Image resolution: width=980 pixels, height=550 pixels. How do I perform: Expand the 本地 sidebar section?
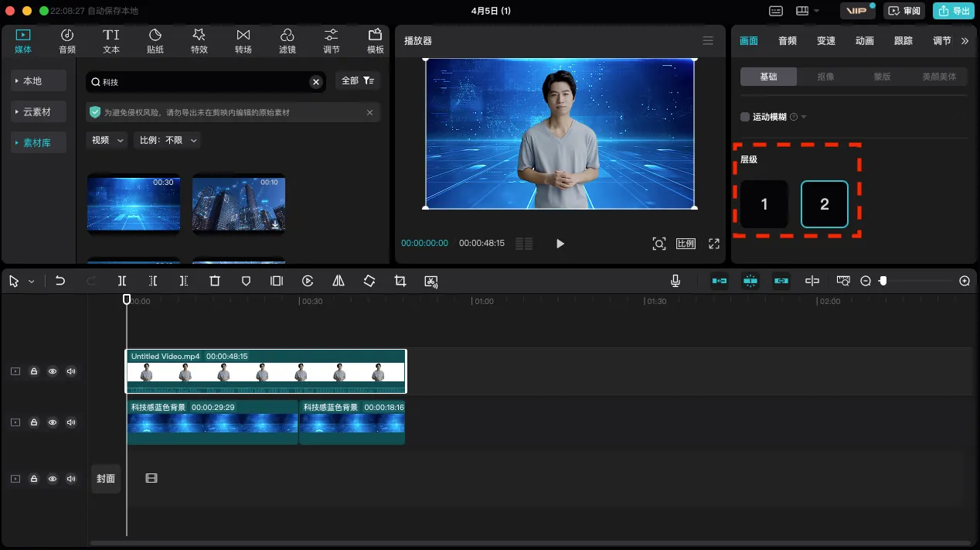[39, 81]
